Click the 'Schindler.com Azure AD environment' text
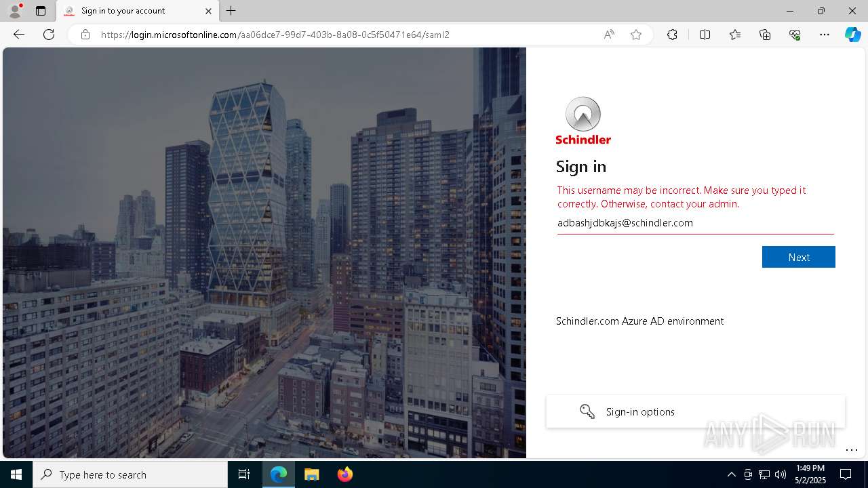Screen dimensions: 868x488 [x=639, y=321]
